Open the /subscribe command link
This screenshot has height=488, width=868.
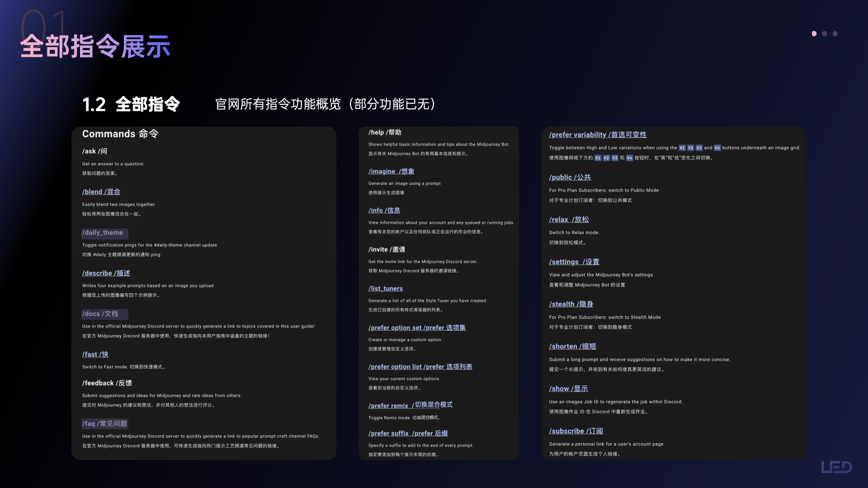tap(576, 431)
